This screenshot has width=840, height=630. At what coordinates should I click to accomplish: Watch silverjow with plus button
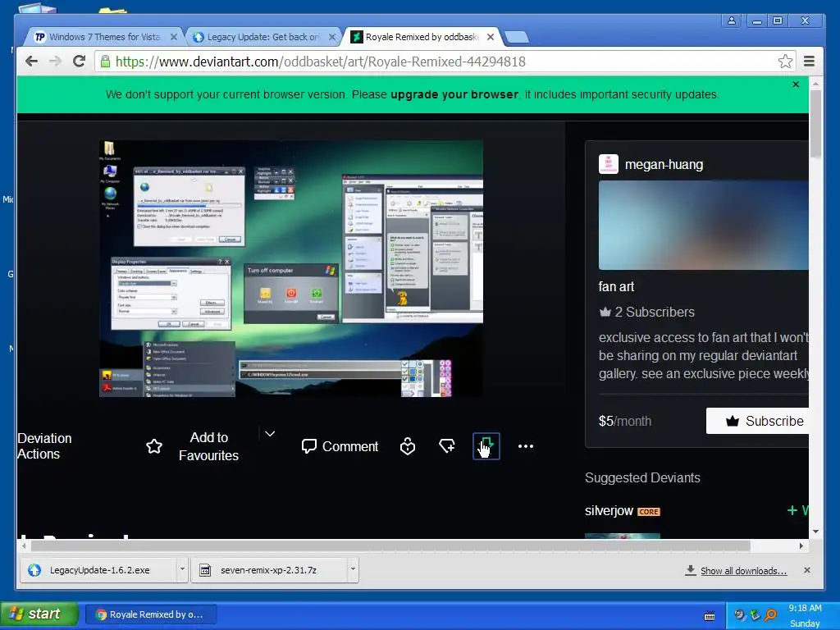pos(797,510)
